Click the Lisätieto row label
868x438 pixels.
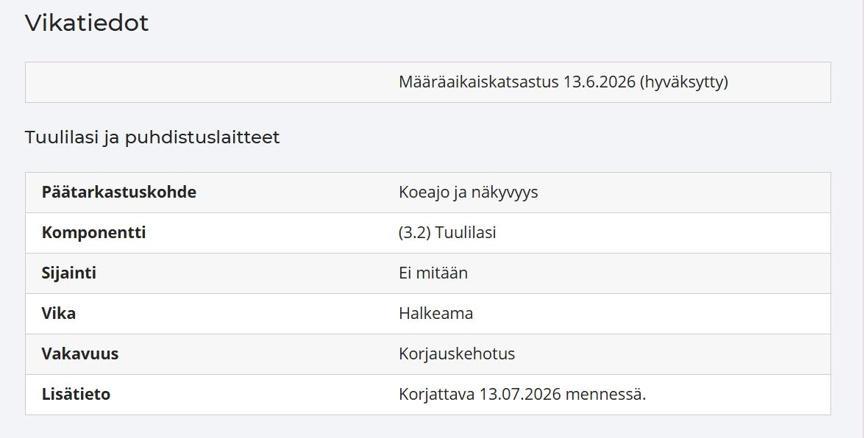tap(77, 395)
